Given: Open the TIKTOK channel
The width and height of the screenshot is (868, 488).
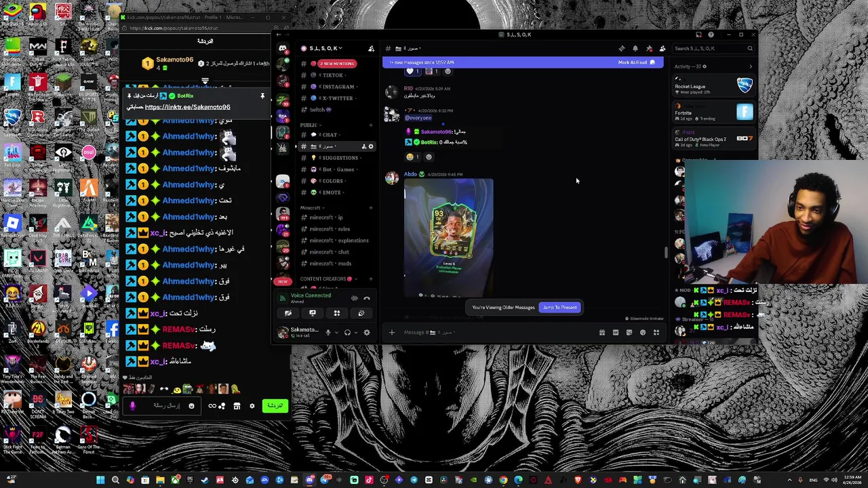Looking at the screenshot, I should (337, 75).
